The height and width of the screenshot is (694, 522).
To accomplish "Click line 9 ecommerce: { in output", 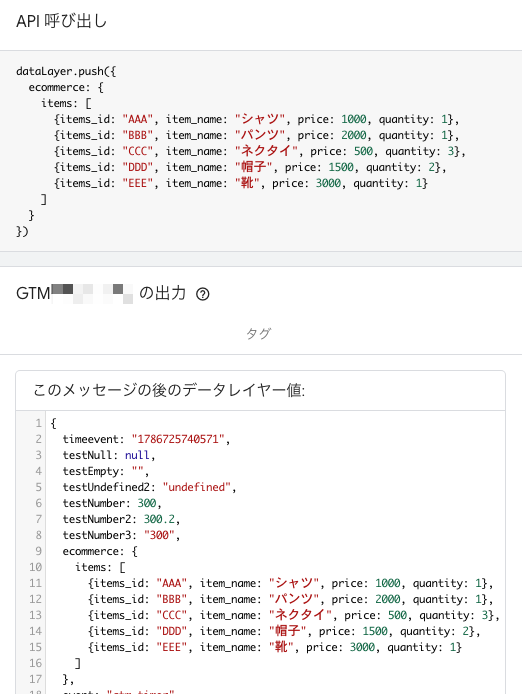I will [x=100, y=551].
